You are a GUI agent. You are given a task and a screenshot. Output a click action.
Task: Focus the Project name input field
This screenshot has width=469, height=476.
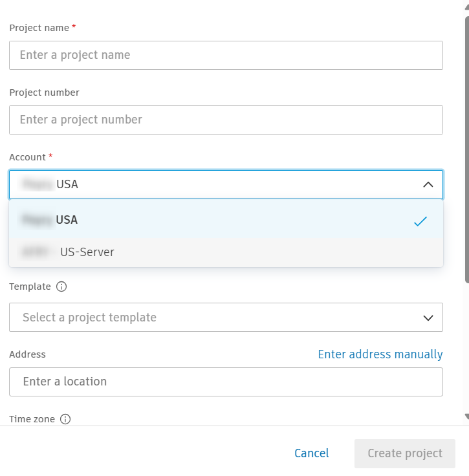pos(226,56)
